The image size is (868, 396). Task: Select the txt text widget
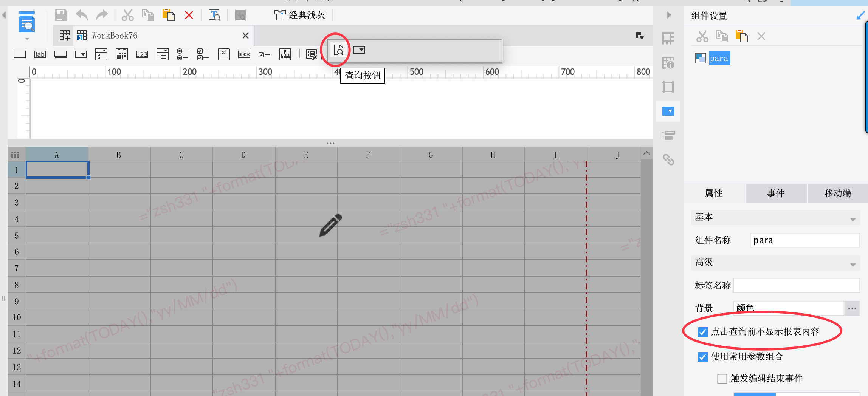(224, 54)
